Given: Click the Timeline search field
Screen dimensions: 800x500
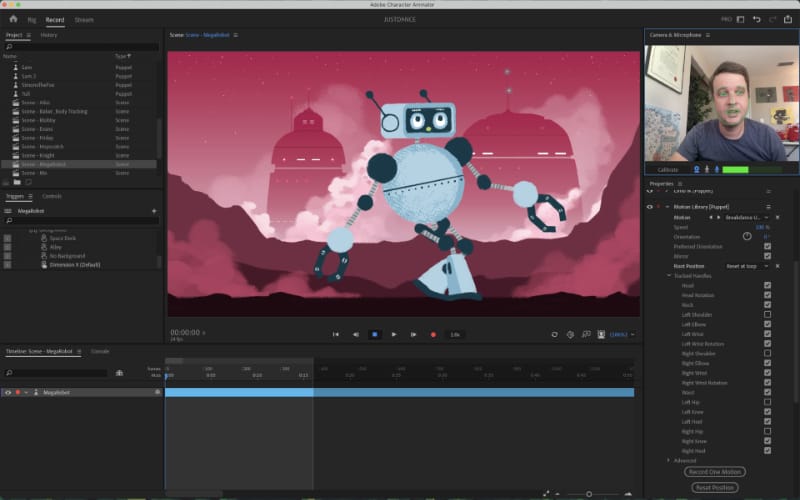Looking at the screenshot, I should 56,373.
